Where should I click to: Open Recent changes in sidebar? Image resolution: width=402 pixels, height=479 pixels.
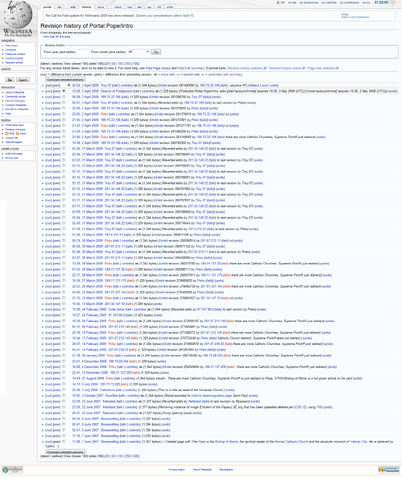click(x=15, y=101)
